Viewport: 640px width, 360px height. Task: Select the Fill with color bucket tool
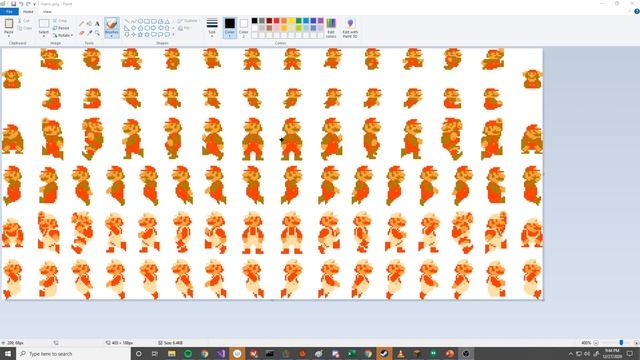click(x=89, y=24)
